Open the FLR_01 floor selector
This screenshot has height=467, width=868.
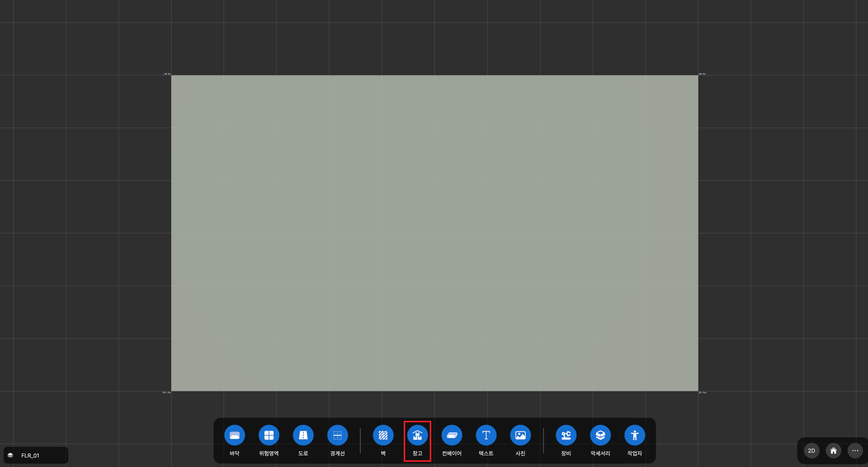tap(30, 455)
